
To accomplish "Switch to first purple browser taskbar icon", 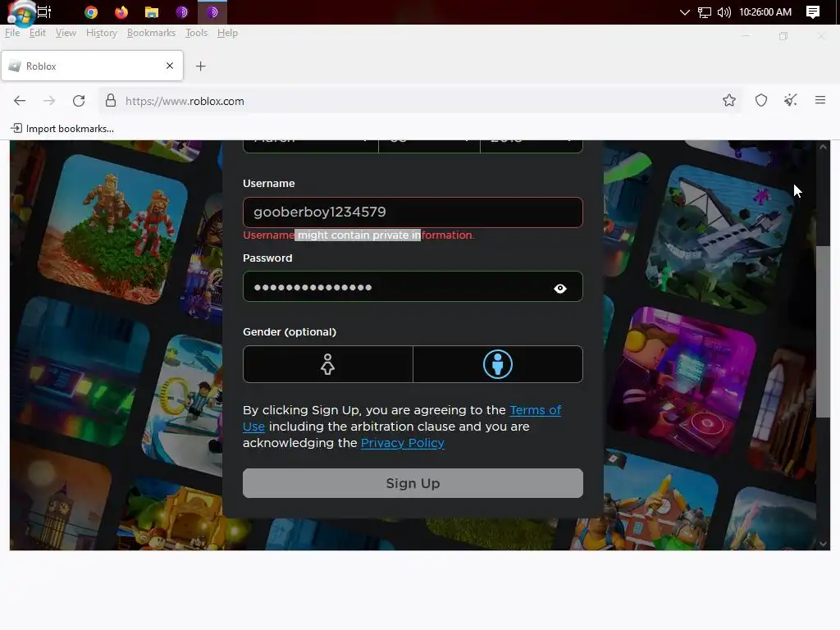I will pyautogui.click(x=182, y=11).
